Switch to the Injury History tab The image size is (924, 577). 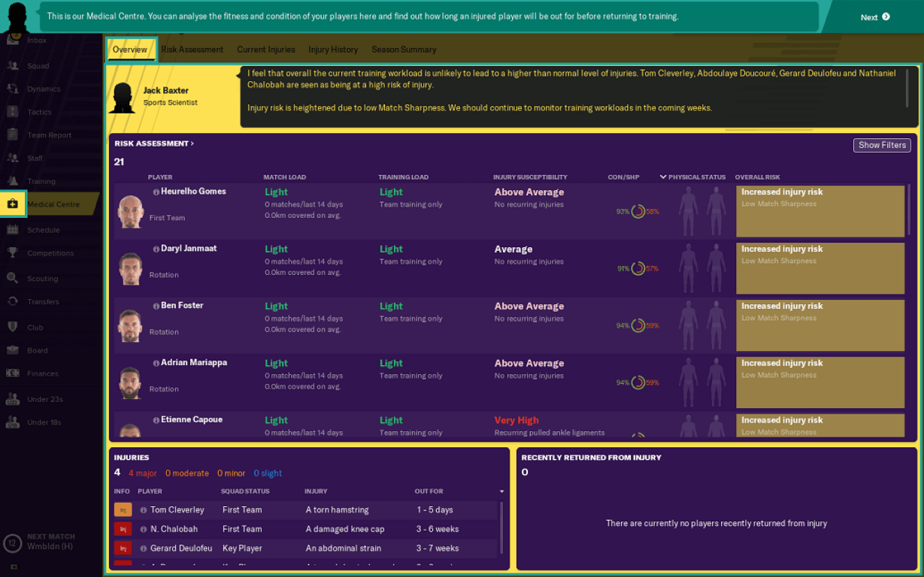pyautogui.click(x=333, y=50)
